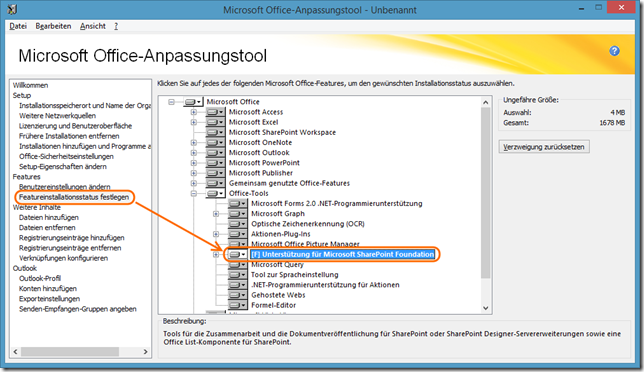
Task: Open install state icon for Microsoft OneNote
Action: pos(215,142)
